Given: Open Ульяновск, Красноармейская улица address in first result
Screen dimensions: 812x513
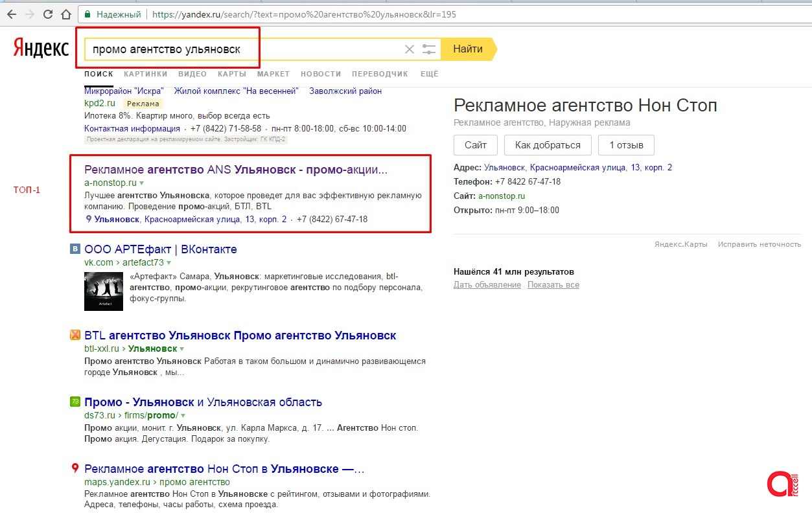Looking at the screenshot, I should point(190,220).
